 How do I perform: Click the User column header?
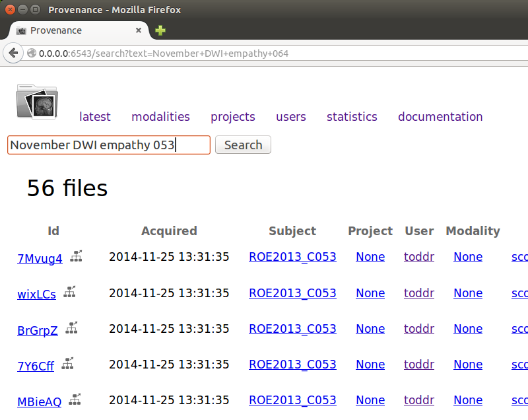(x=419, y=230)
